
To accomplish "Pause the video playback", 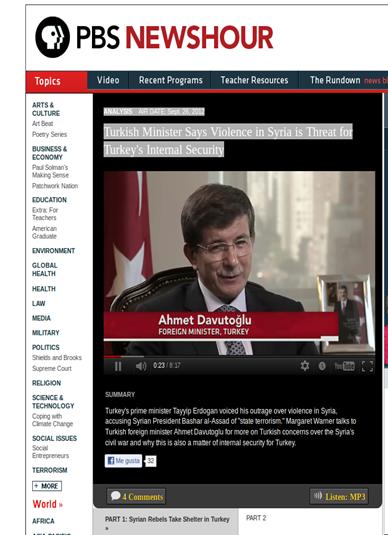I will coord(118,366).
